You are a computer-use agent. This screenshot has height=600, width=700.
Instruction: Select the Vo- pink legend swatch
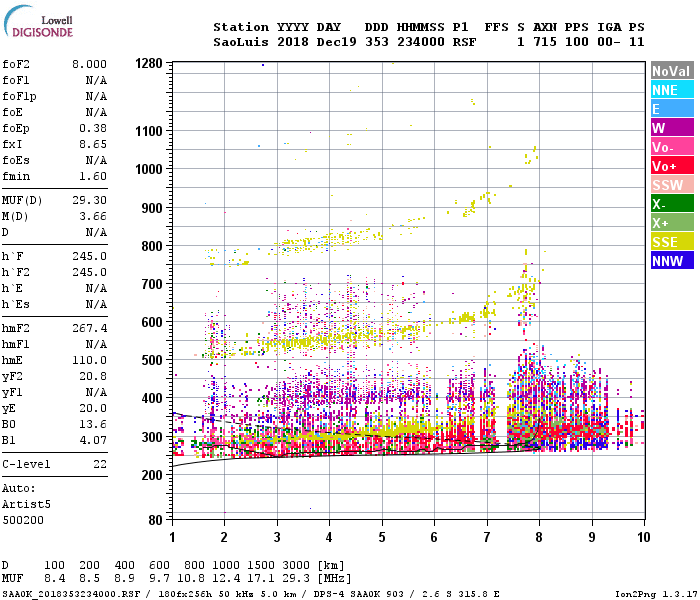[672, 147]
